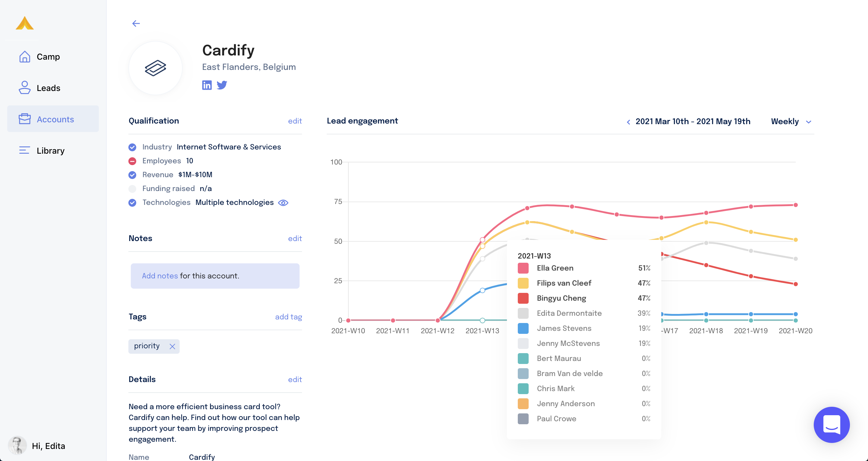This screenshot has width=868, height=461.
Task: Click Cardify company logo avatar
Action: [155, 68]
